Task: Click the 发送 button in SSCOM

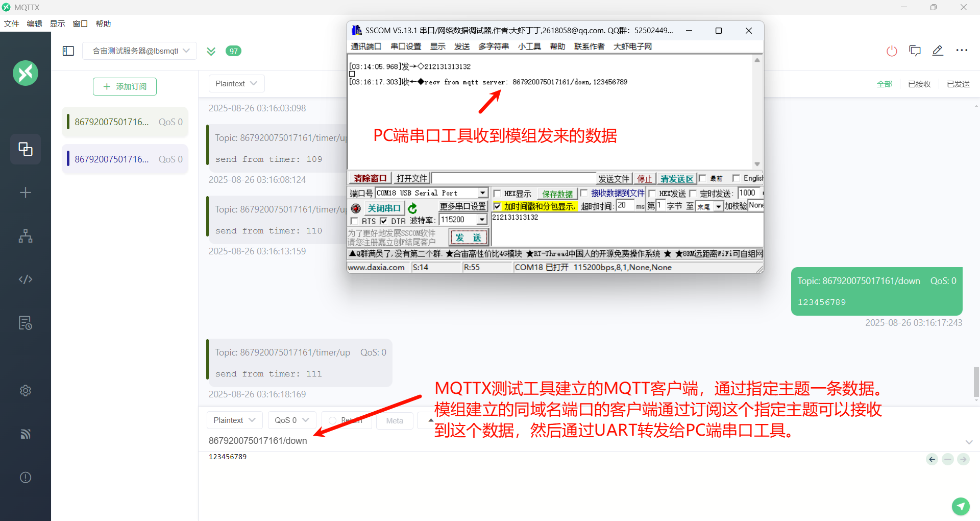Action: point(469,238)
